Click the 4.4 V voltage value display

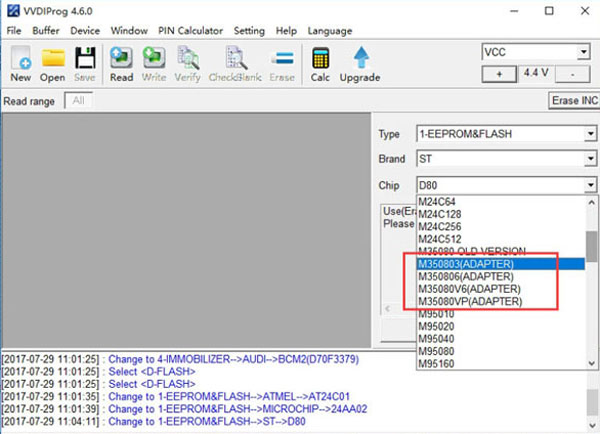tap(536, 73)
